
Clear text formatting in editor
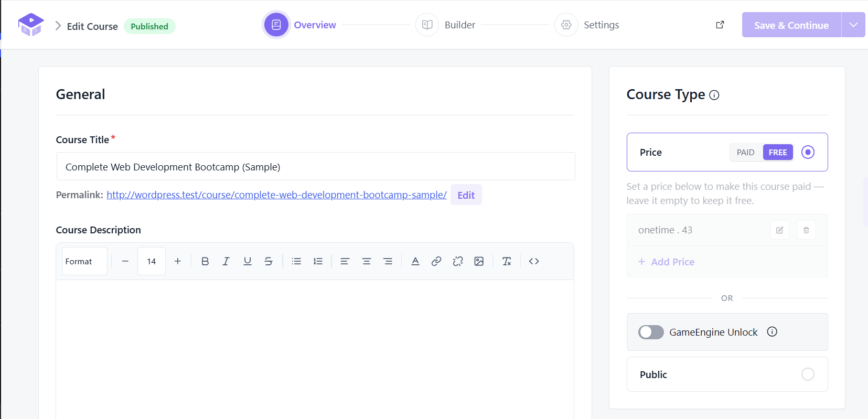[x=507, y=261]
